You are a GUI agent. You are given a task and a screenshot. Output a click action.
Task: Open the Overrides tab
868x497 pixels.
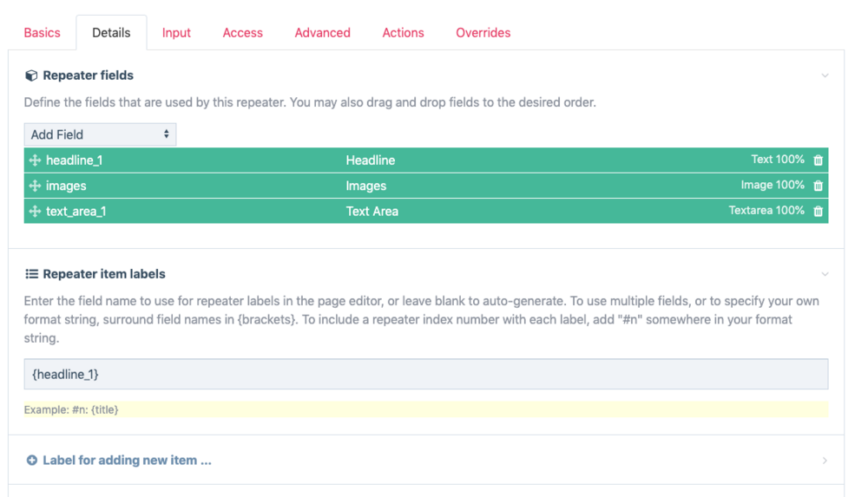pyautogui.click(x=483, y=33)
